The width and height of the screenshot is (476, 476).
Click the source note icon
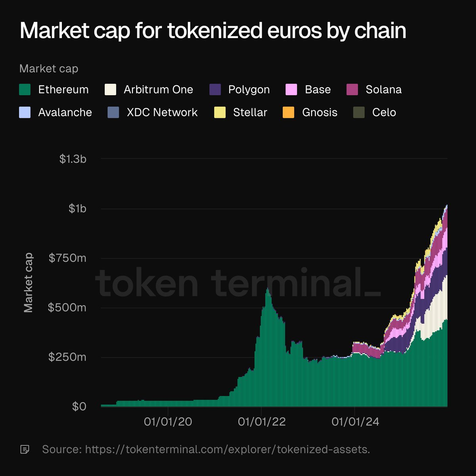25,449
